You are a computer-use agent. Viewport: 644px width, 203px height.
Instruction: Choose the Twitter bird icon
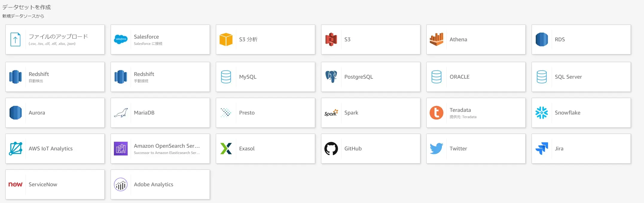pyautogui.click(x=437, y=149)
